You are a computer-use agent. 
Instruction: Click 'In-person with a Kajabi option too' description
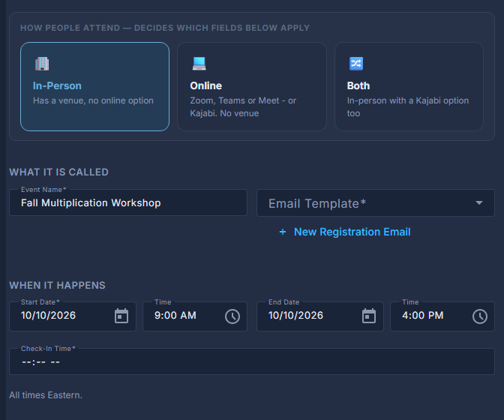coord(408,106)
